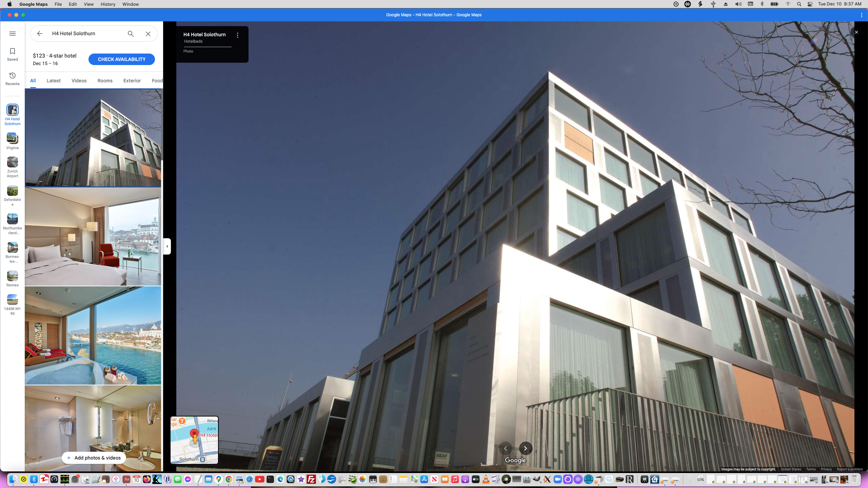
Task: Open Spotlight search from the menu bar
Action: [799, 4]
